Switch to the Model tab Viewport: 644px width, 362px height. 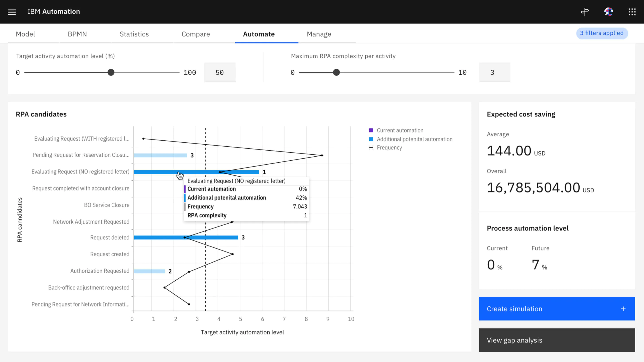point(25,34)
